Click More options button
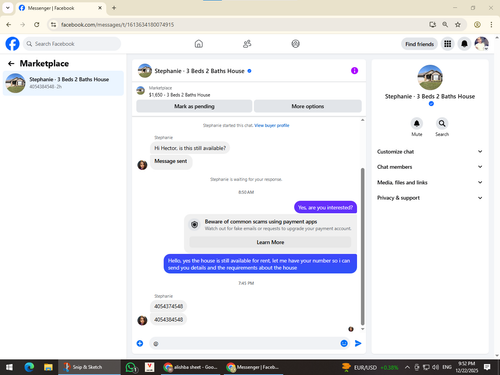This screenshot has width=500, height=375. (308, 106)
